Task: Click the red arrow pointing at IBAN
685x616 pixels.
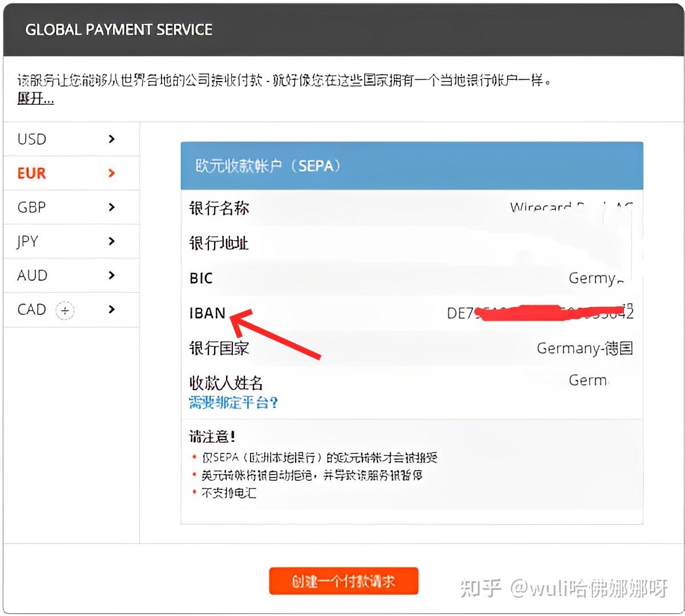Action: (x=274, y=337)
